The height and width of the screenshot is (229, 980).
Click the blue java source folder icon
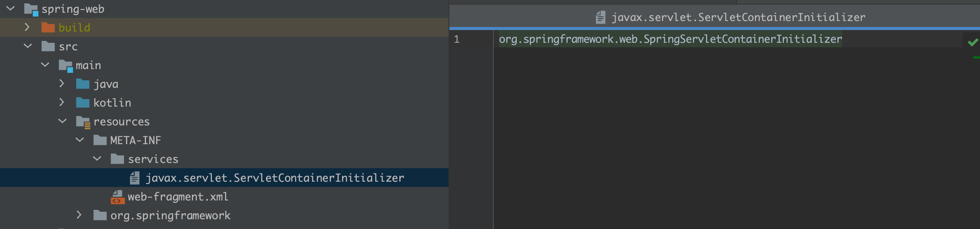(x=82, y=84)
